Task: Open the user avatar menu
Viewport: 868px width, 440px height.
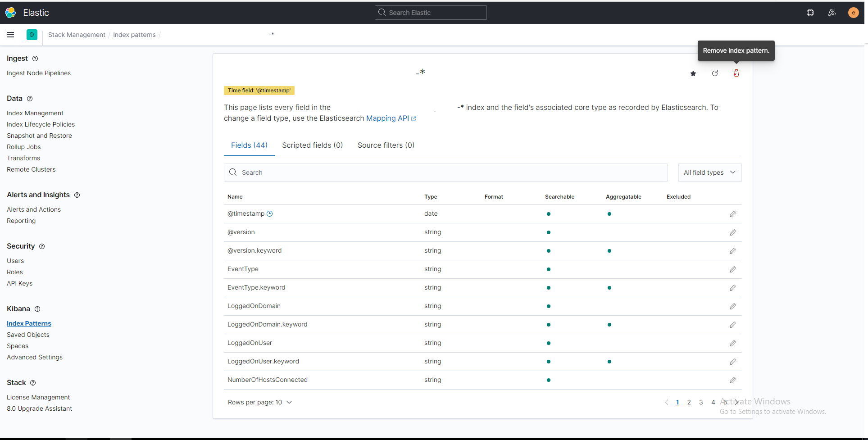Action: click(853, 13)
